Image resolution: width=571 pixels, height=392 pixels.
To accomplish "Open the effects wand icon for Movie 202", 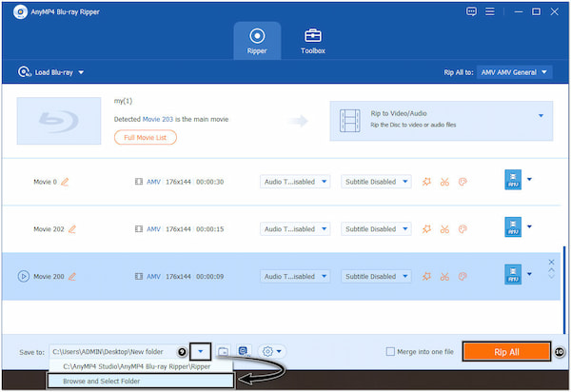I will (425, 228).
